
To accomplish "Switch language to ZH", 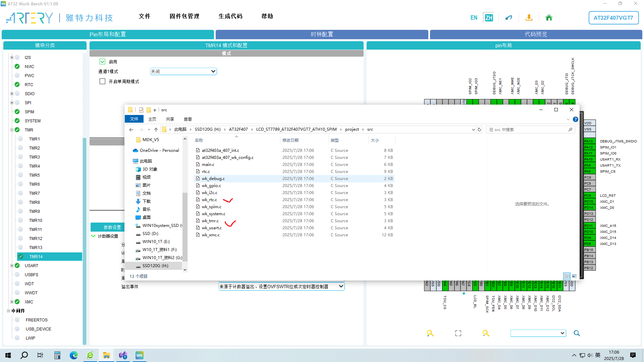I will coord(489,18).
